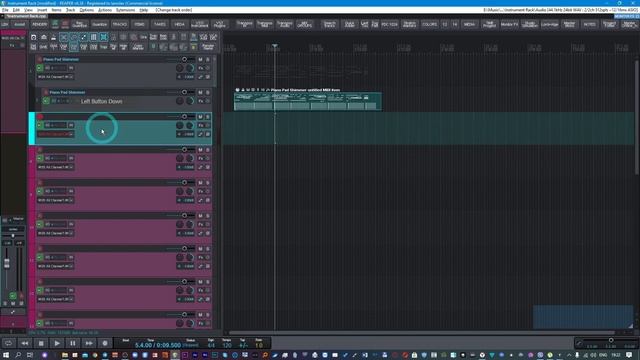Open FX chain of the first magenta track
Screen dimensions: 640x360
200,158
